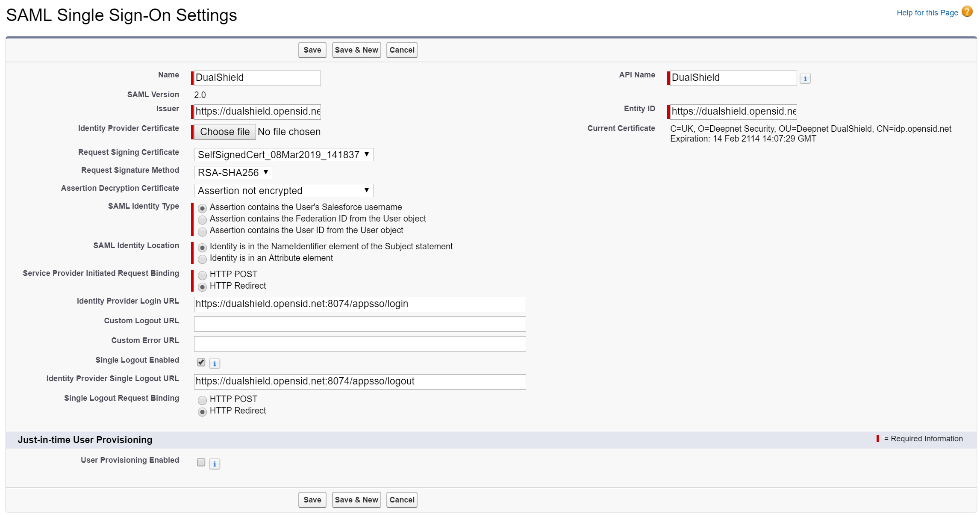The width and height of the screenshot is (980, 517).
Task: Choose HTTP POST for Single Logout Request Binding
Action: (203, 400)
